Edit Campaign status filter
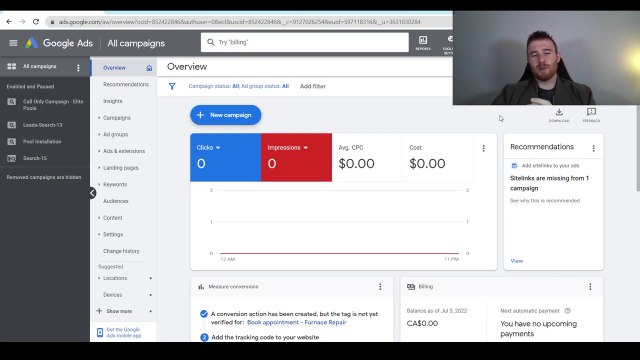The image size is (640, 360). (238, 86)
